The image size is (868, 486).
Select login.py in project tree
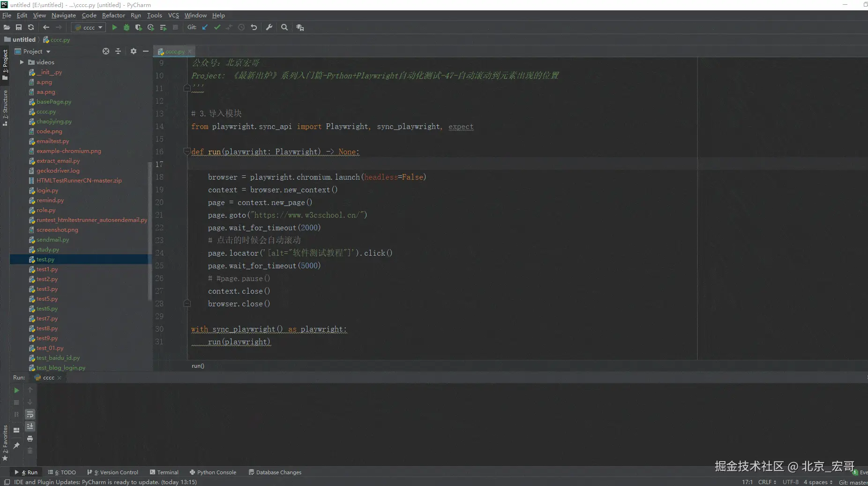point(47,190)
